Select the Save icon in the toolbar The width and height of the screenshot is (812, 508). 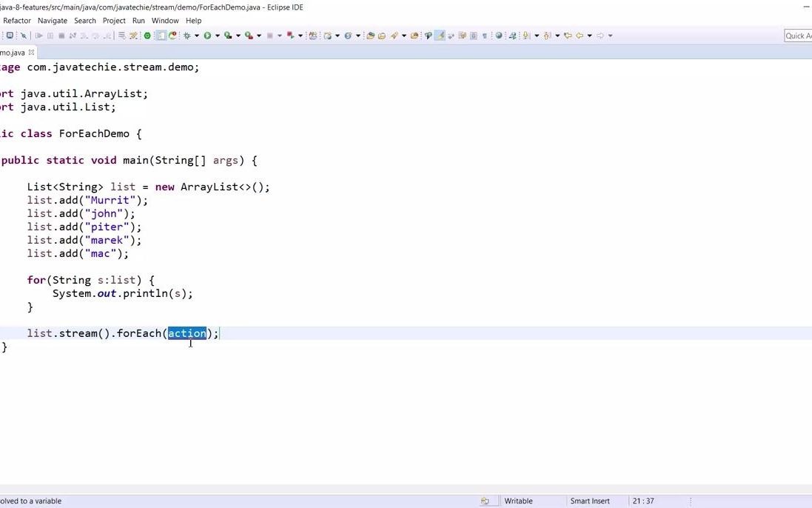[x=10, y=35]
